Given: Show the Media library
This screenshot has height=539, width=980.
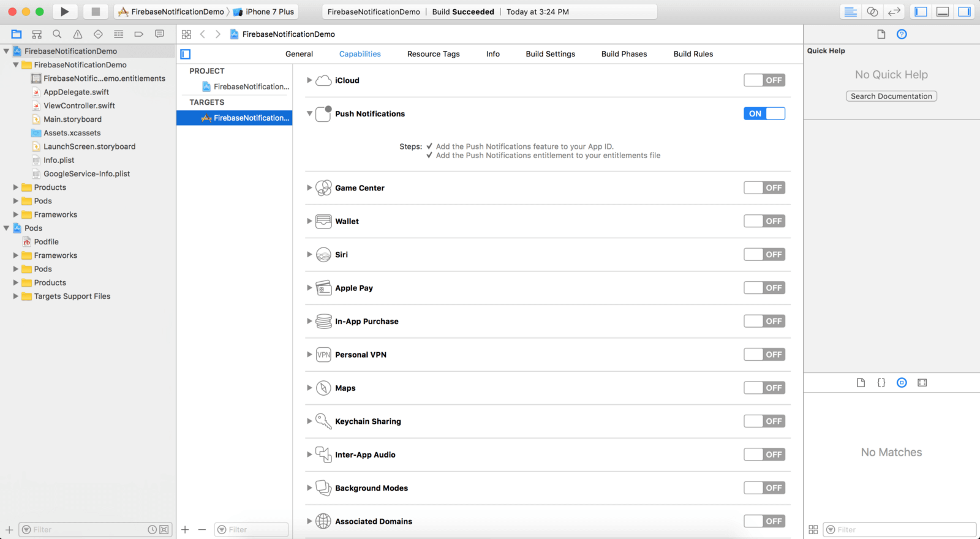Looking at the screenshot, I should (922, 383).
